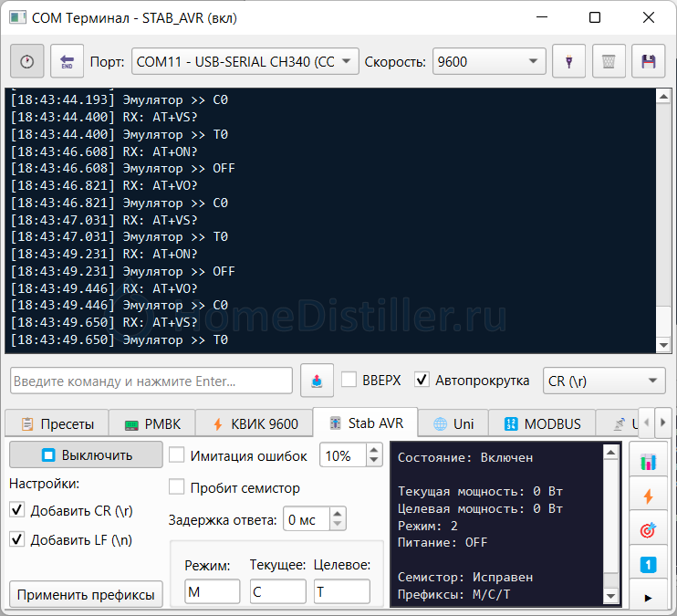Screen dimensions: 677x616
Task: Expand the Скорость 9600 baud rate dropdown
Action: pyautogui.click(x=489, y=62)
